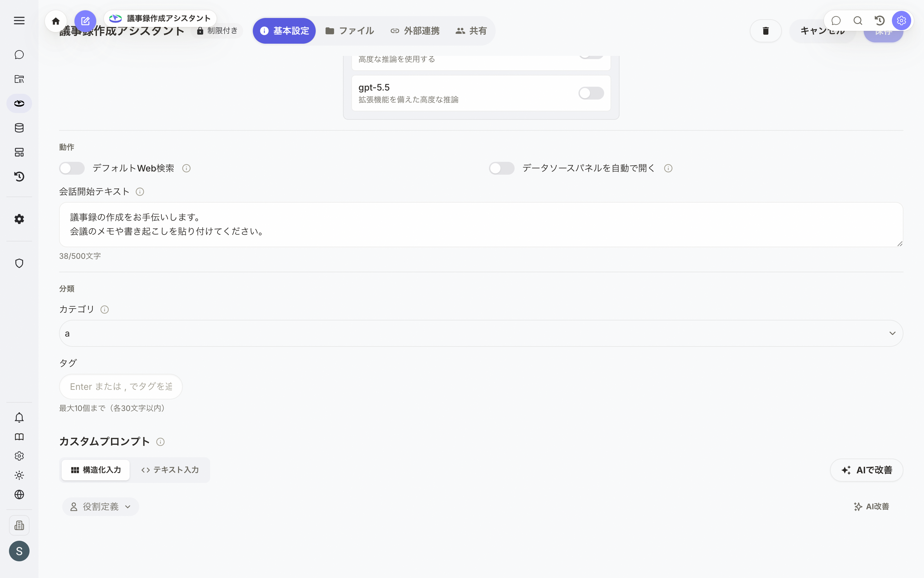This screenshot has width=924, height=578.
Task: Click the home icon button
Action: point(56,21)
